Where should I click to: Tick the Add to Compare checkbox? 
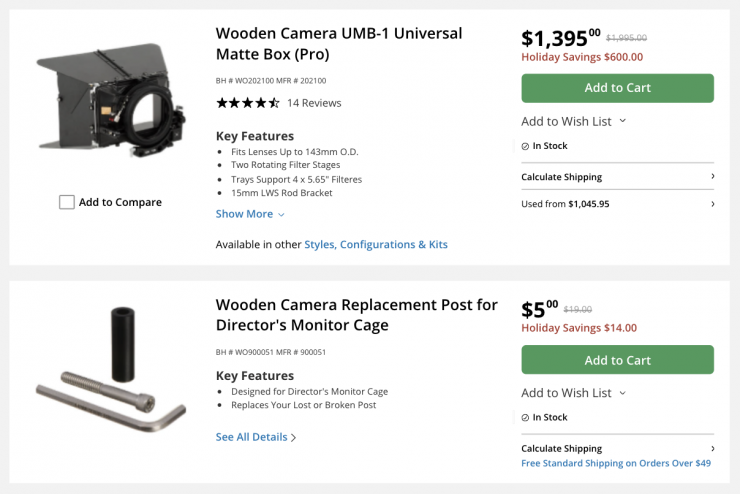coord(67,202)
